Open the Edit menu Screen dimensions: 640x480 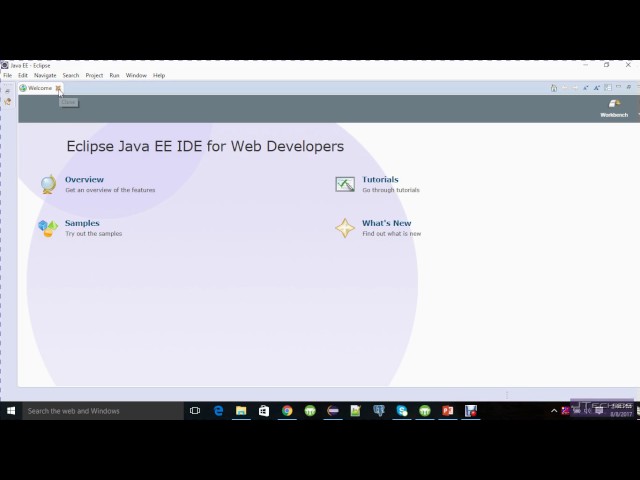pos(23,76)
